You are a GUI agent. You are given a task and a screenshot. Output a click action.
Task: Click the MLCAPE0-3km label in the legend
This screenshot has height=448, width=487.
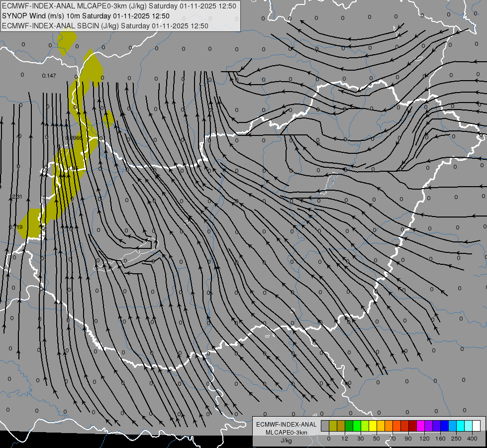pos(286,433)
